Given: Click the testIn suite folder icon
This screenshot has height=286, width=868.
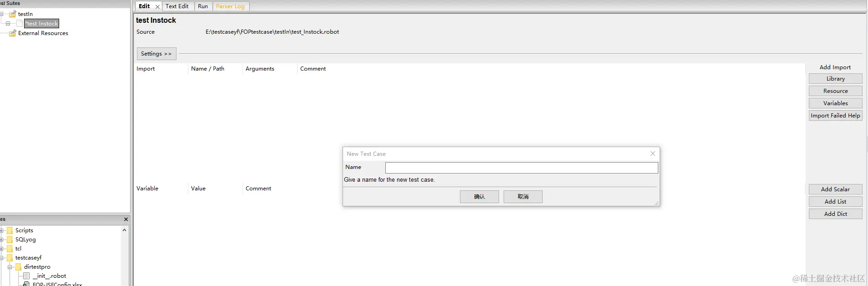Looking at the screenshot, I should (13, 14).
